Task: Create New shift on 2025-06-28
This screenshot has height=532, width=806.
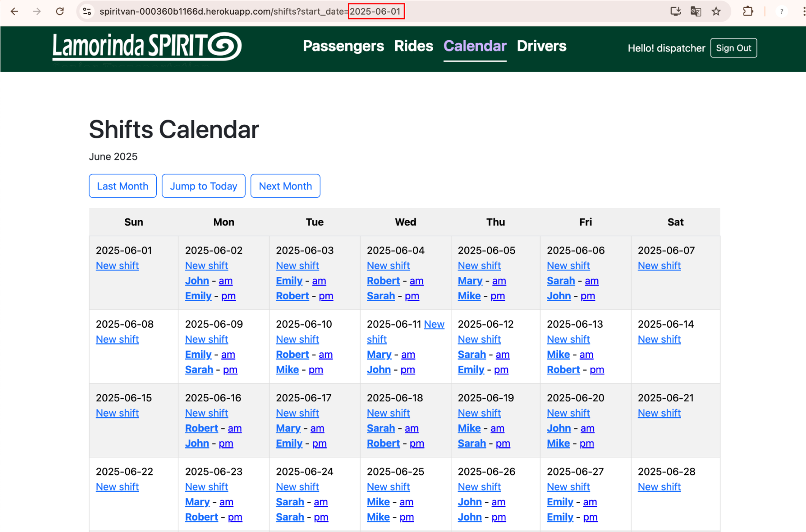Action: [659, 487]
